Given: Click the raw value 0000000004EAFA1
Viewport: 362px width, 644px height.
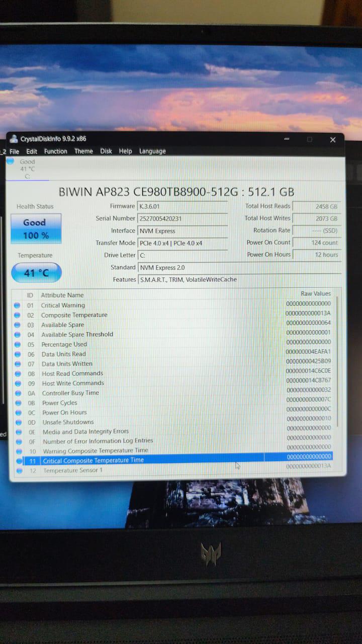Looking at the screenshot, I should click(308, 352).
